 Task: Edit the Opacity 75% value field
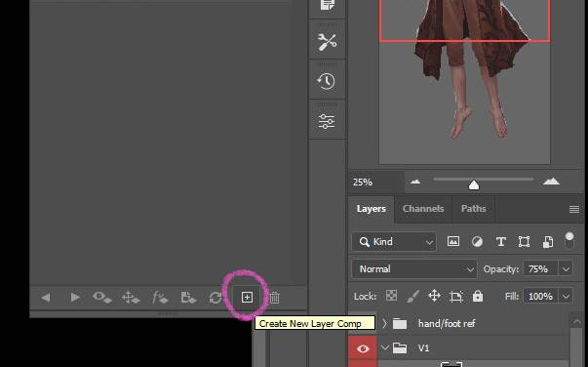539,269
